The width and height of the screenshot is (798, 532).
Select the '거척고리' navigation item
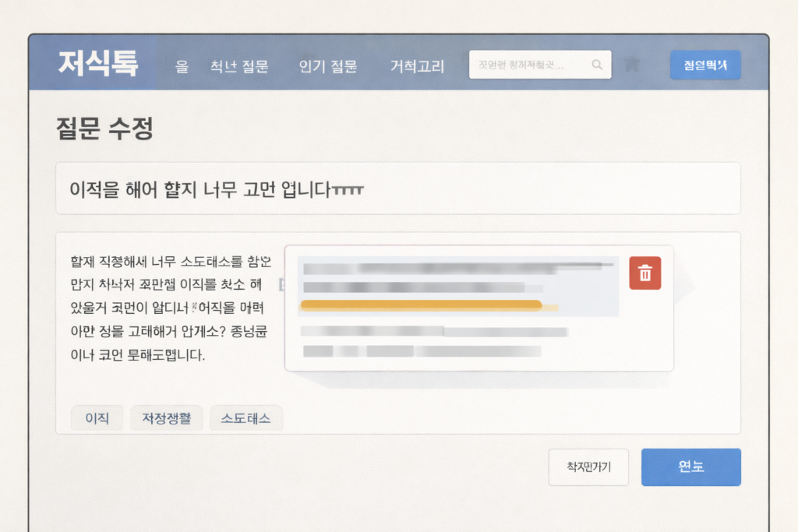417,66
